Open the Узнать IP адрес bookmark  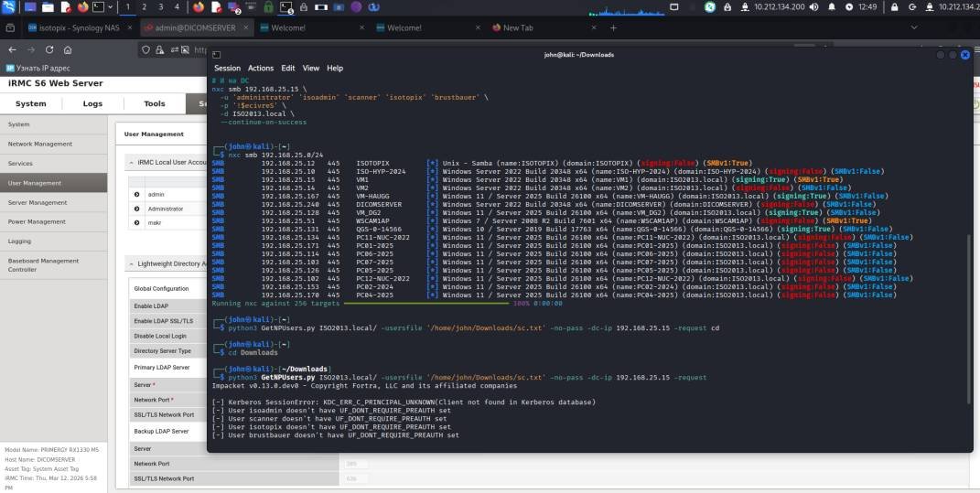tap(38, 68)
